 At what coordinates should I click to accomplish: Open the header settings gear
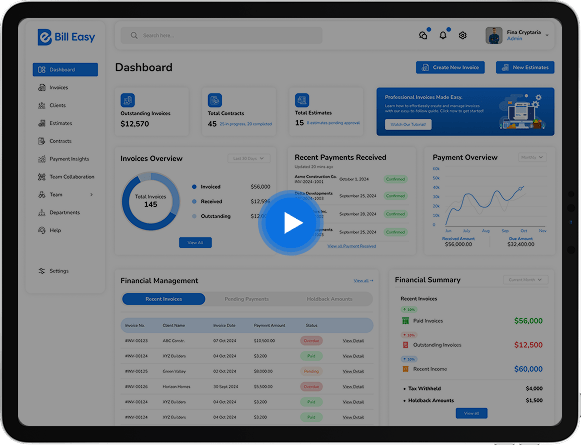click(462, 35)
